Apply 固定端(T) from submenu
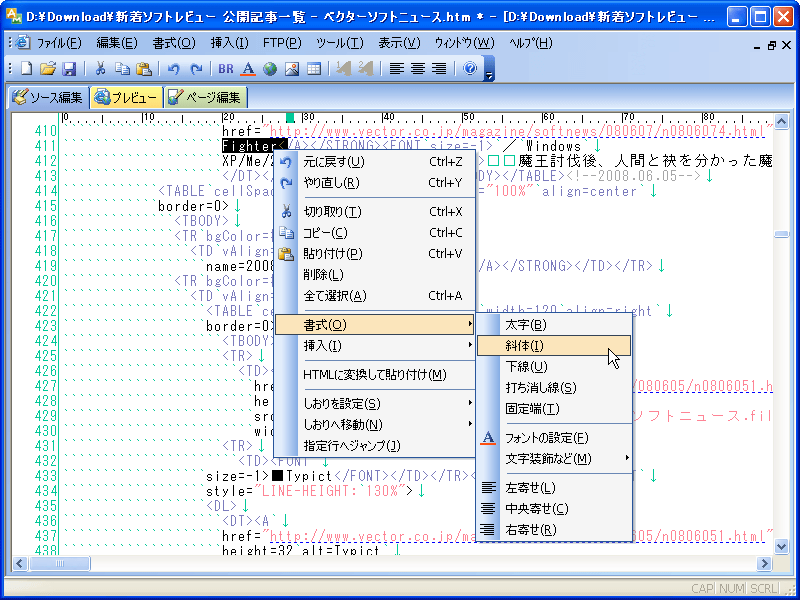Screen dimensions: 800x600 click(x=555, y=409)
